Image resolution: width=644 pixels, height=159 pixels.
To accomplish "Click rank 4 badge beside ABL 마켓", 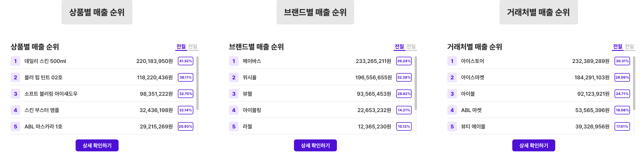I will click(452, 110).
